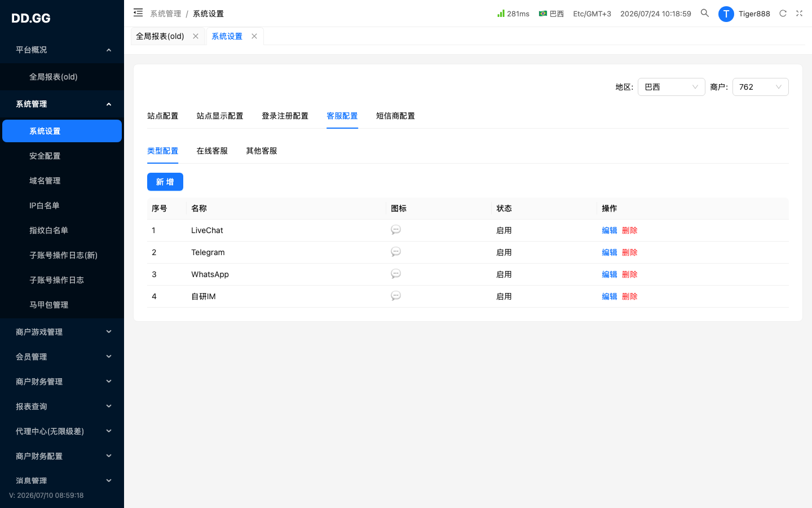
Task: Delete the 自研IM entry
Action: point(630,296)
